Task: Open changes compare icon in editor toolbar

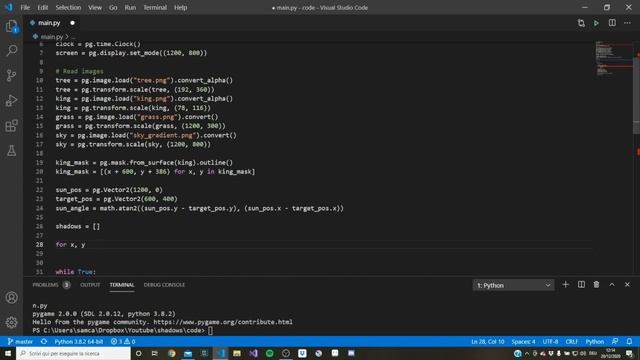Action: [x=581, y=23]
